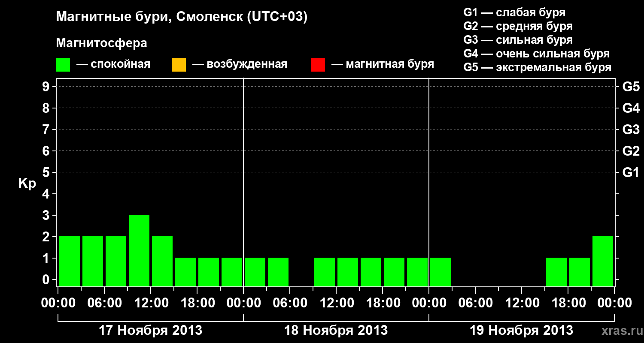Click the 'Kp' axis label
The image size is (644, 343).
(x=27, y=184)
